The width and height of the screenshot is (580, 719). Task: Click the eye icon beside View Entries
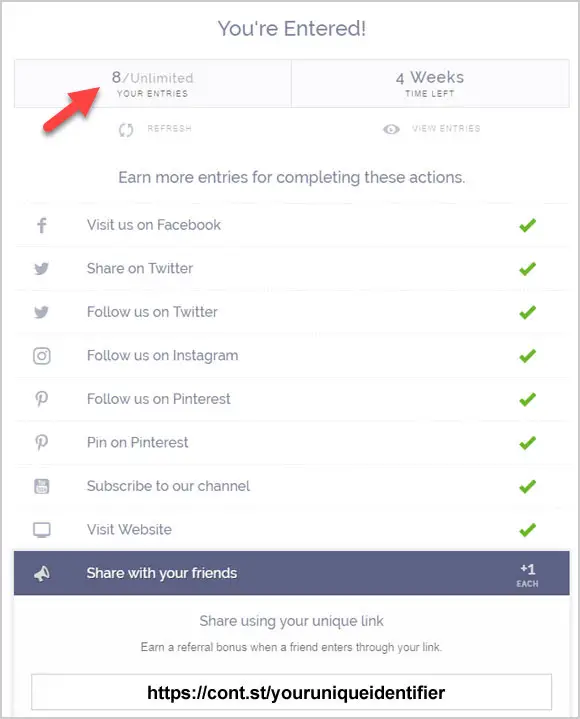tap(391, 129)
